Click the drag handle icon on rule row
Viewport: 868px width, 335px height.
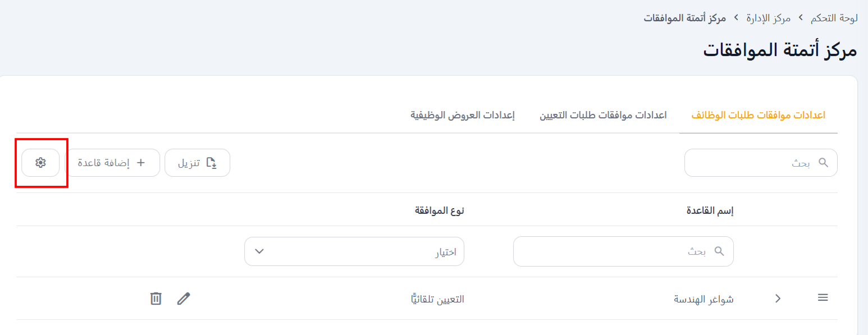coord(823,298)
